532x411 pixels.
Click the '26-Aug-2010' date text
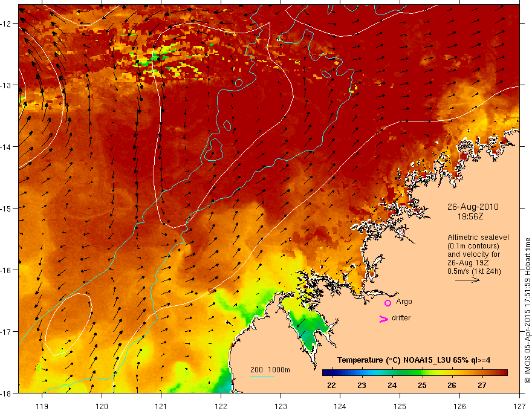pos(473,207)
